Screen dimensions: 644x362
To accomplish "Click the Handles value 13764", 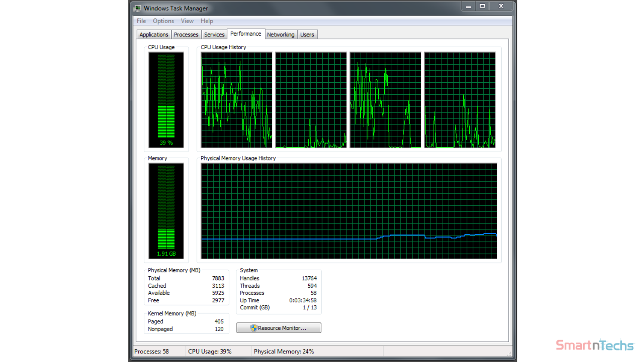I will coord(309,278).
